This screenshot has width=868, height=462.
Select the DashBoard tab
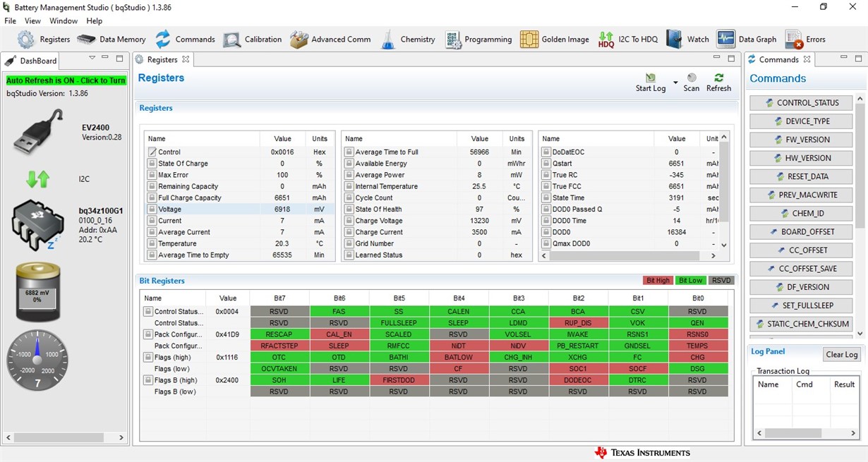click(x=31, y=61)
